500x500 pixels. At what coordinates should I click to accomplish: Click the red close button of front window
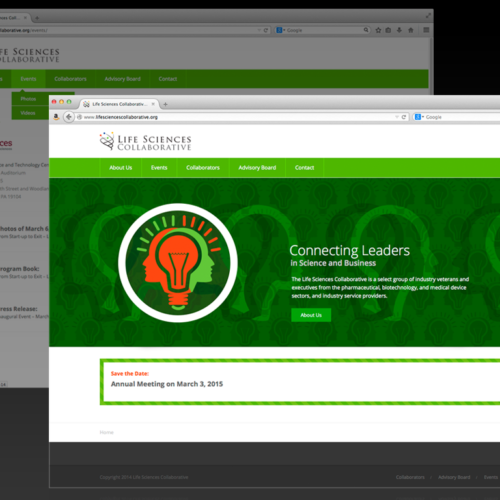pos(54,102)
